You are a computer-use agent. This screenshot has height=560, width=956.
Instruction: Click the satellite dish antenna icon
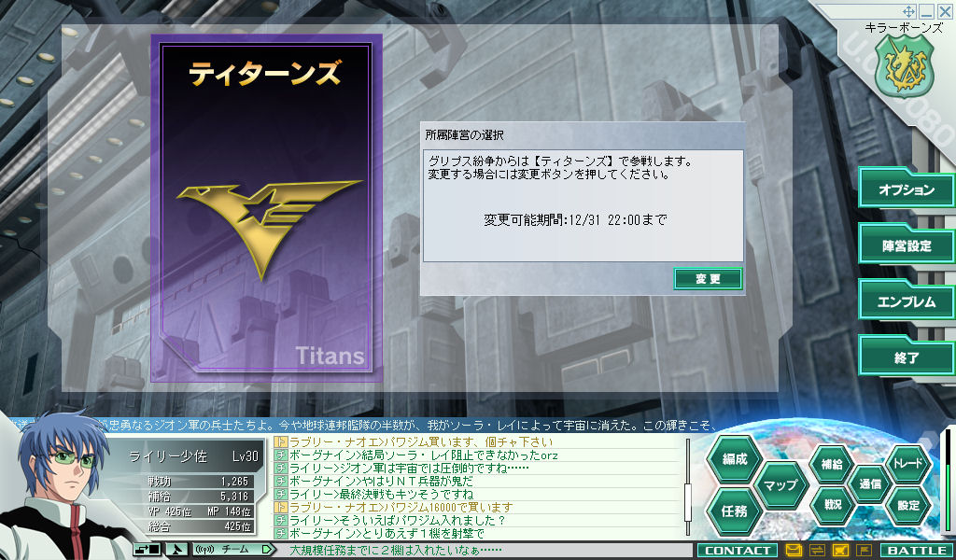coord(176,550)
